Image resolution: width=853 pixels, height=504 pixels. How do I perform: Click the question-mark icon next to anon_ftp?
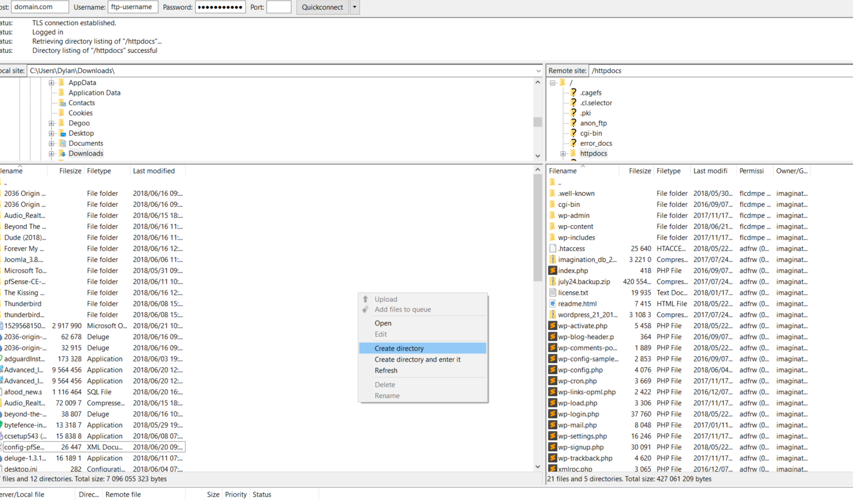click(x=573, y=123)
